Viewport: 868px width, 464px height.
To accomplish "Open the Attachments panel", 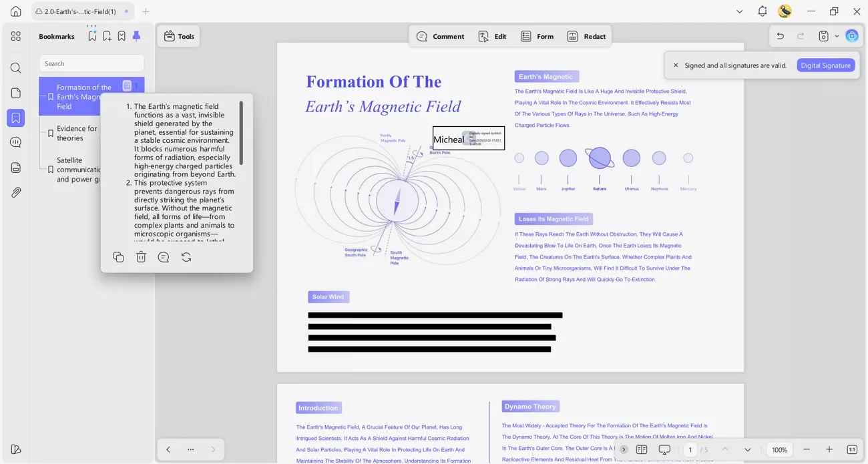I will pyautogui.click(x=16, y=192).
